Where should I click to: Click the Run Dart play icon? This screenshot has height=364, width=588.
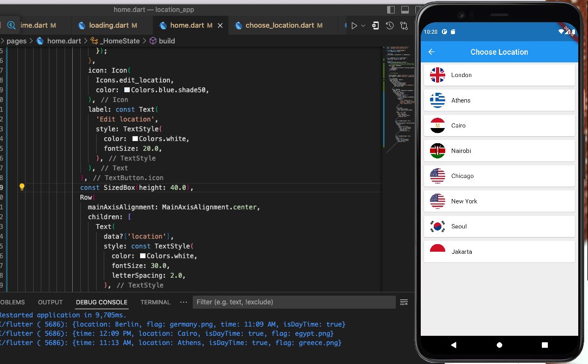coord(354,25)
